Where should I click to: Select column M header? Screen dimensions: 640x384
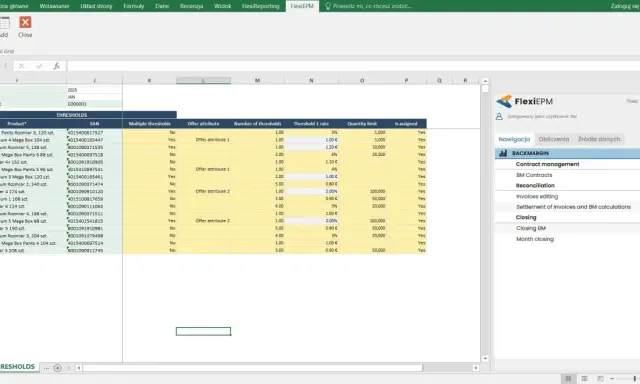click(x=258, y=81)
